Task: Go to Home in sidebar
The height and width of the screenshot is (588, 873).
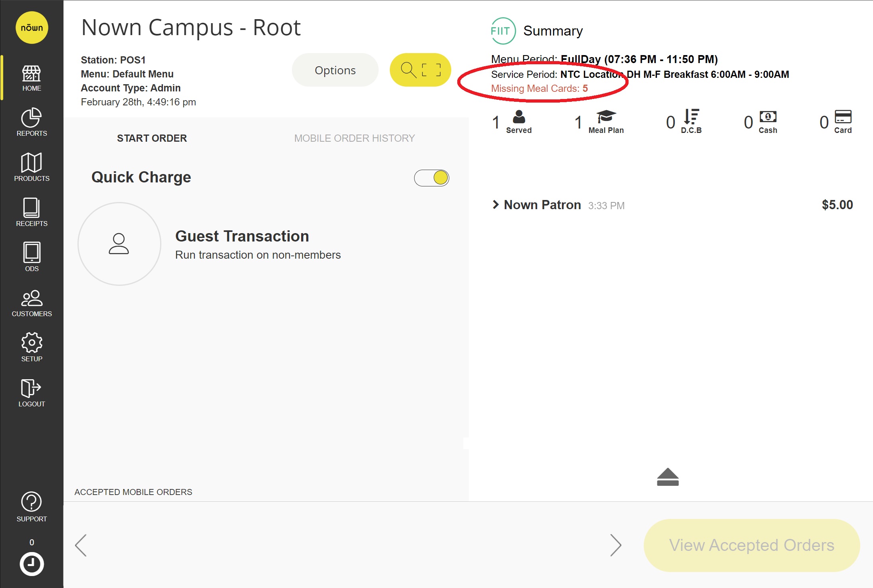Action: [32, 78]
